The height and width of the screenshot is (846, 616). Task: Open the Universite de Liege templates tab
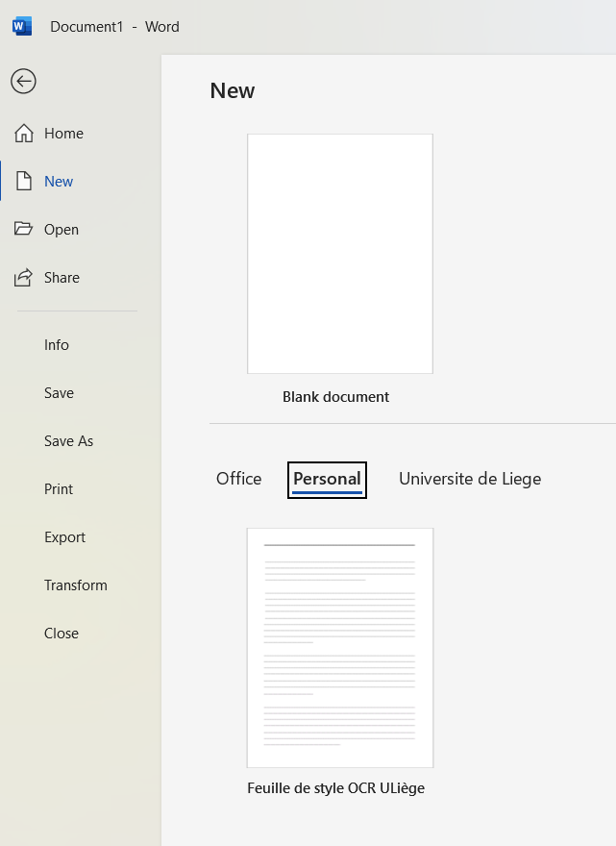tap(470, 479)
